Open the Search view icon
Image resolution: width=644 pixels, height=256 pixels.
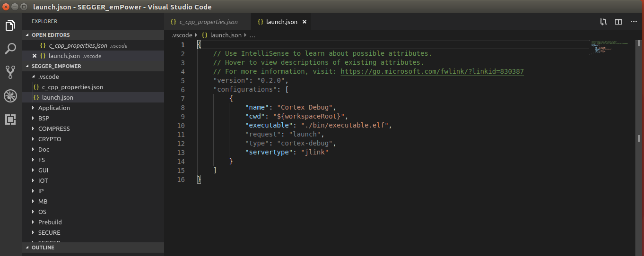pyautogui.click(x=10, y=49)
